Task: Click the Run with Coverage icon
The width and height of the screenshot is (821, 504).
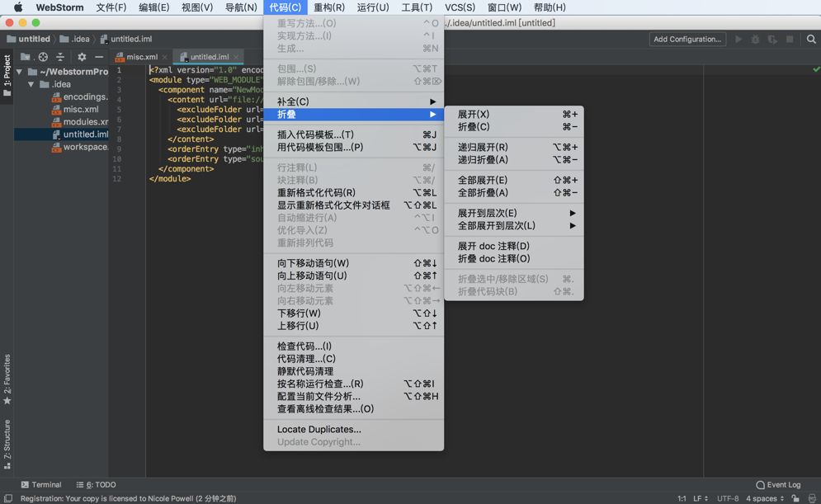Action: 772,40
